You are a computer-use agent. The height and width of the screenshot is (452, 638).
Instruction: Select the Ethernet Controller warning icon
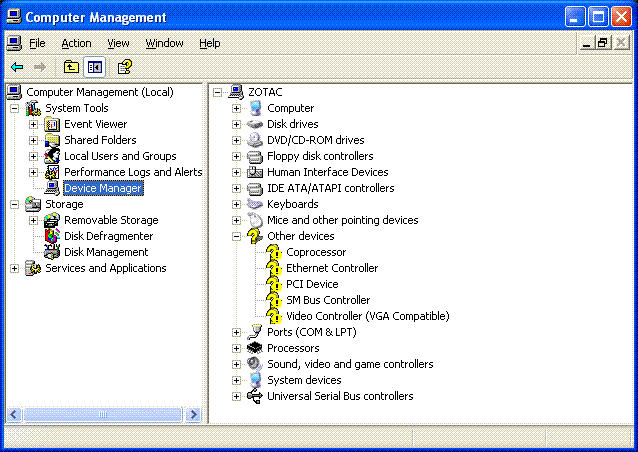pyautogui.click(x=274, y=268)
